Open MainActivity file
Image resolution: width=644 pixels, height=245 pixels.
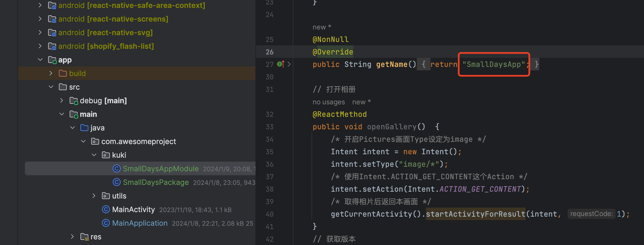(x=133, y=209)
